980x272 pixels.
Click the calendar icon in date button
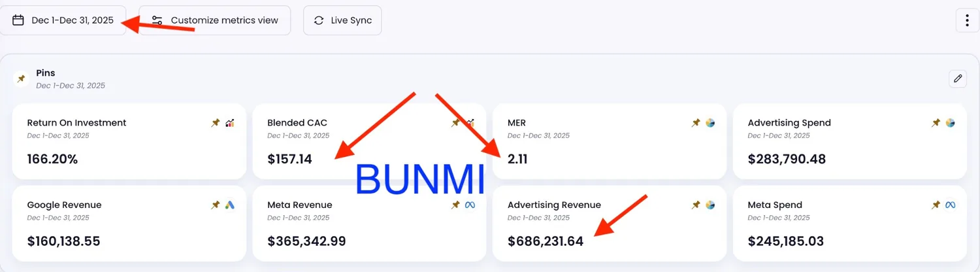(18, 20)
